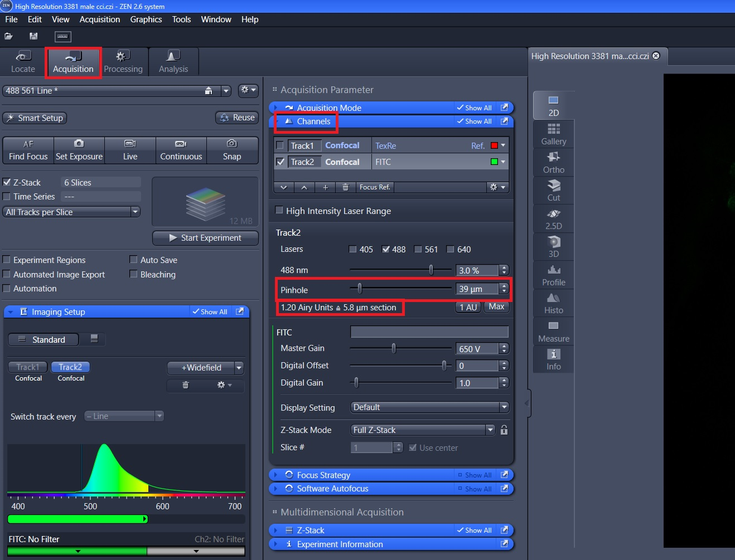Set pinhole using the 1 AU button
This screenshot has height=560, width=735.
tap(468, 307)
